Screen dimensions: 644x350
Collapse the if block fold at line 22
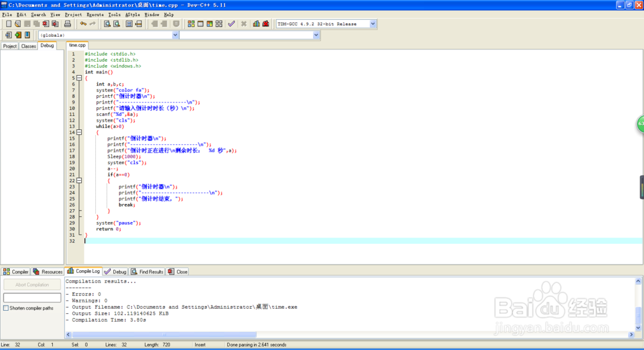point(79,181)
